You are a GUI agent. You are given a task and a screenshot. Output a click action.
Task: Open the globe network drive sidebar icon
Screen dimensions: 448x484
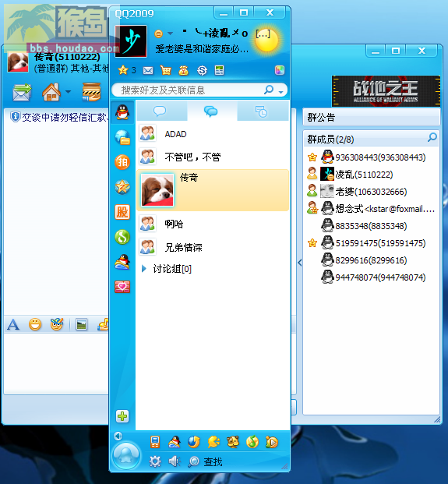click(x=122, y=137)
